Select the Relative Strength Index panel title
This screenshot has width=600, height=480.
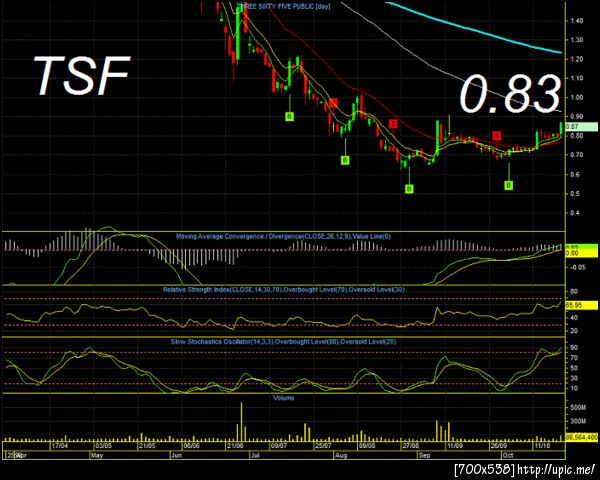tap(284, 290)
